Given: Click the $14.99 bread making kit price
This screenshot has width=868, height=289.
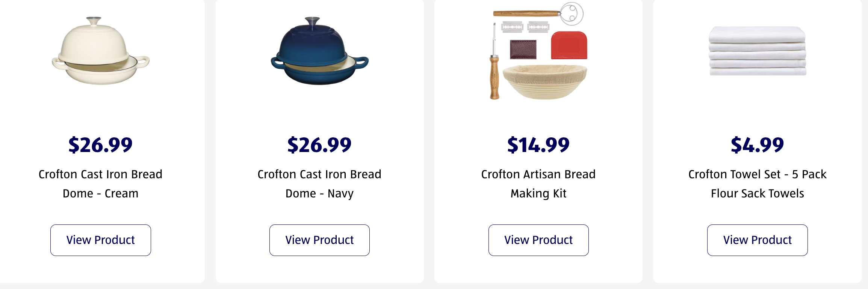Looking at the screenshot, I should pos(538,145).
